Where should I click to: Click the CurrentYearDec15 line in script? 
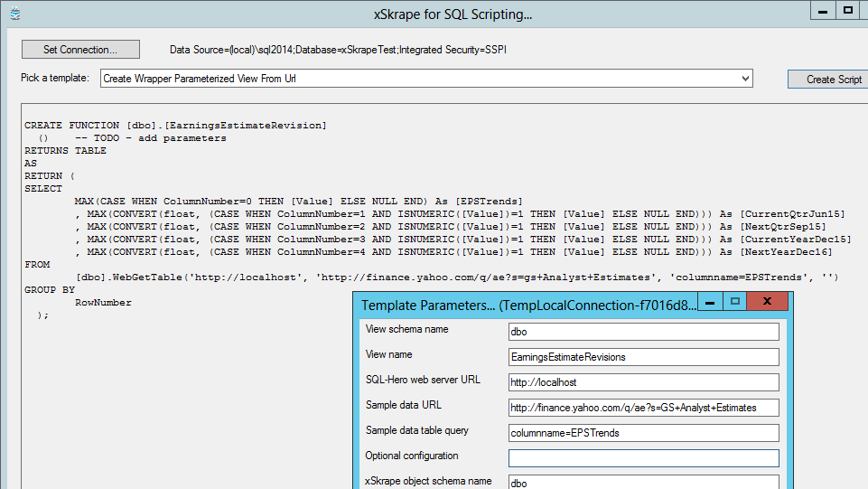pos(463,240)
